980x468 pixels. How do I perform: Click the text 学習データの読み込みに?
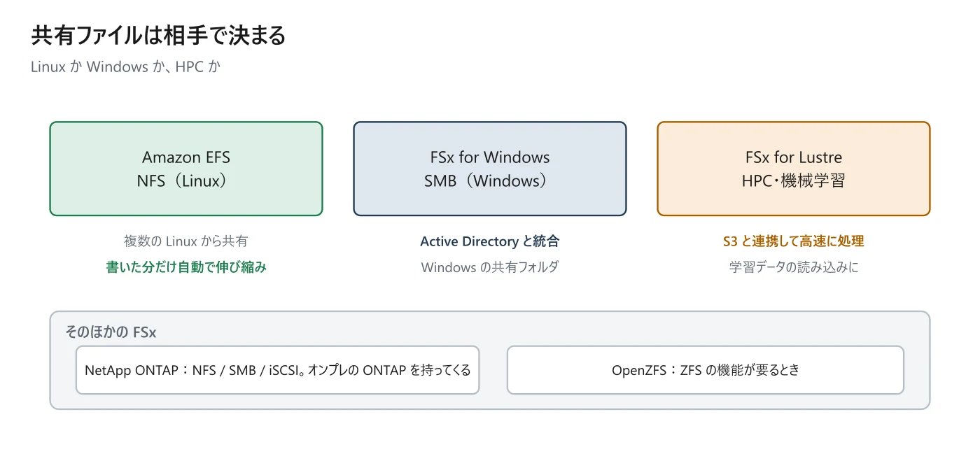[794, 267]
